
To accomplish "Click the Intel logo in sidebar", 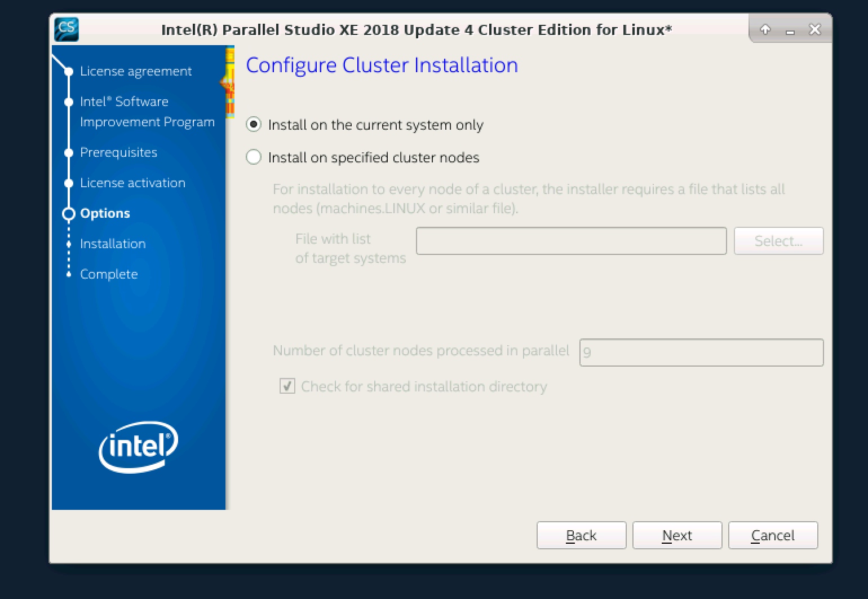I will point(138,446).
